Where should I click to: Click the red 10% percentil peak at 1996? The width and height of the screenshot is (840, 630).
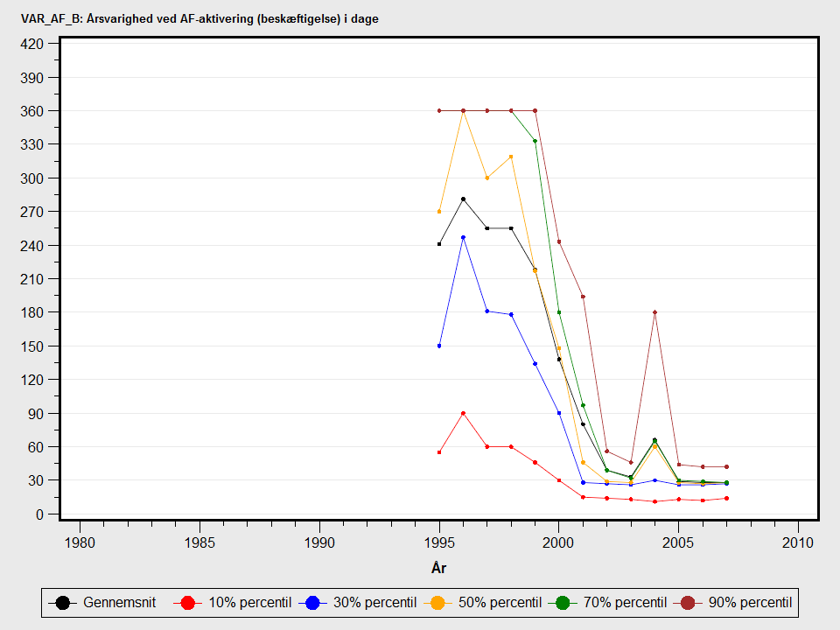click(x=463, y=413)
